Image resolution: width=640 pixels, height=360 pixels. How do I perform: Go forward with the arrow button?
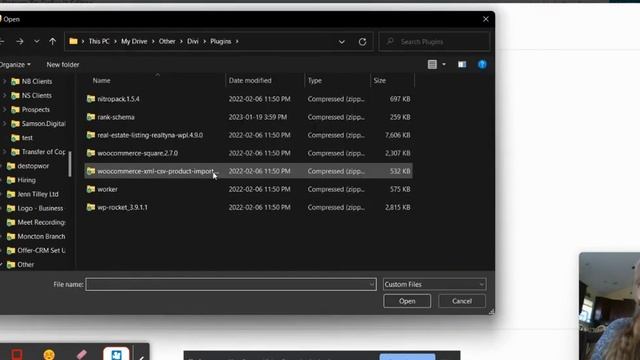20,41
